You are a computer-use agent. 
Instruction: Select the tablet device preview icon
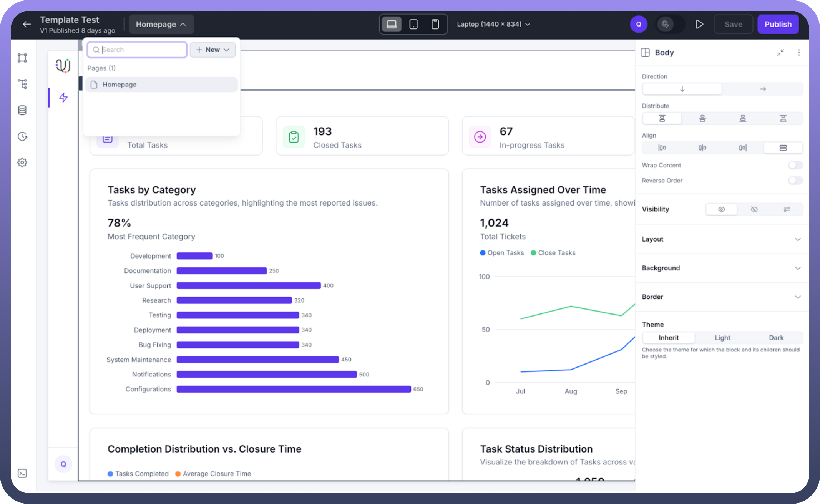(413, 24)
